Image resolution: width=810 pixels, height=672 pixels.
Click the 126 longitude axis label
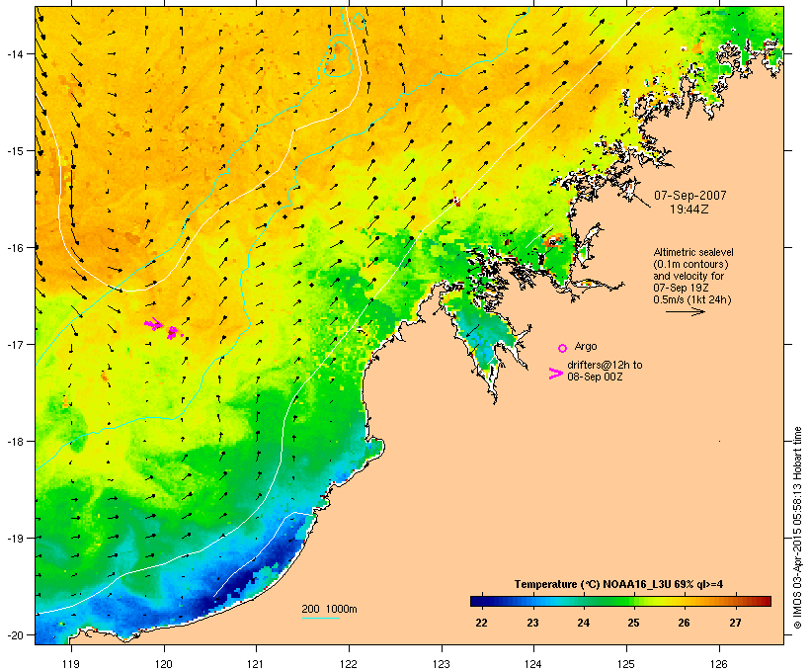click(718, 664)
